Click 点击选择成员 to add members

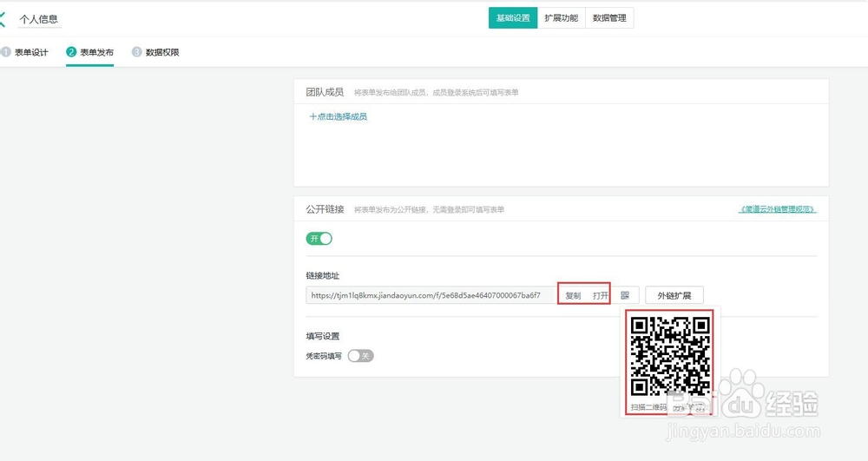(338, 116)
